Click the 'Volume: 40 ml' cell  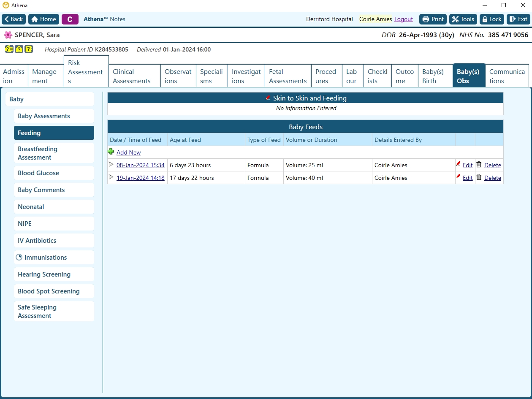pyautogui.click(x=328, y=178)
